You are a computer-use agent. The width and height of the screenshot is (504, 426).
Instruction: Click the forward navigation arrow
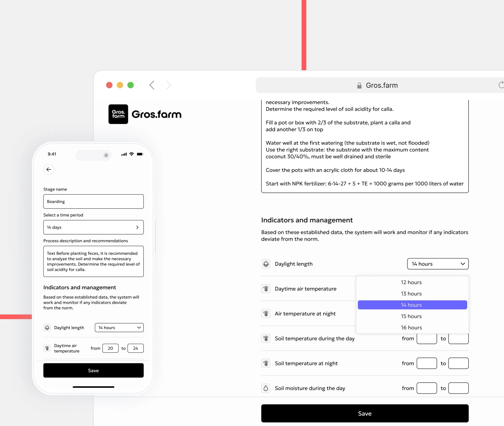point(168,85)
